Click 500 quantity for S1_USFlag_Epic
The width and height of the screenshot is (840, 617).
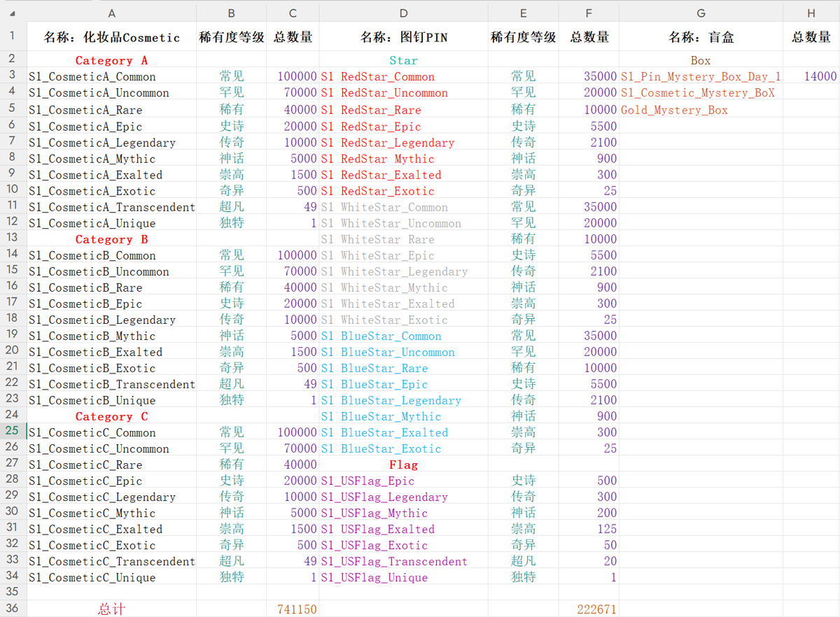(x=589, y=481)
